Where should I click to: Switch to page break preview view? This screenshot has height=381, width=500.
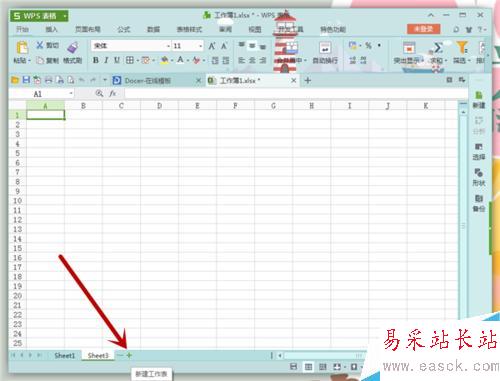[x=323, y=367]
